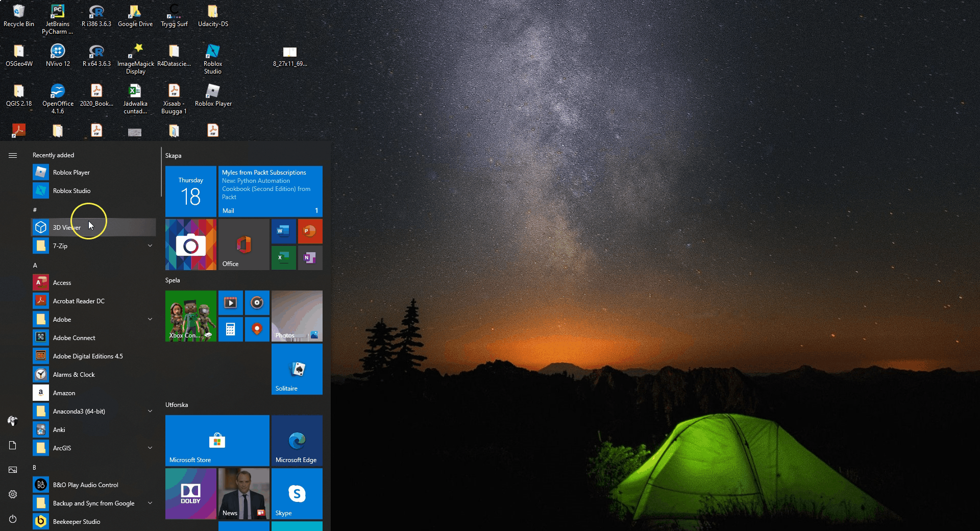Select the OpenOffice 4.1.6 desktop shortcut
This screenshot has width=980, height=531.
click(58, 99)
